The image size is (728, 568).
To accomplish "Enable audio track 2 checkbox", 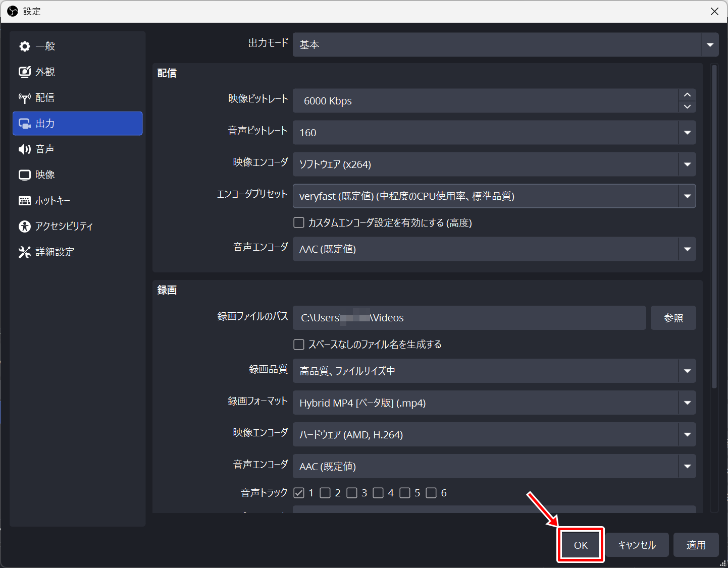I will click(325, 493).
